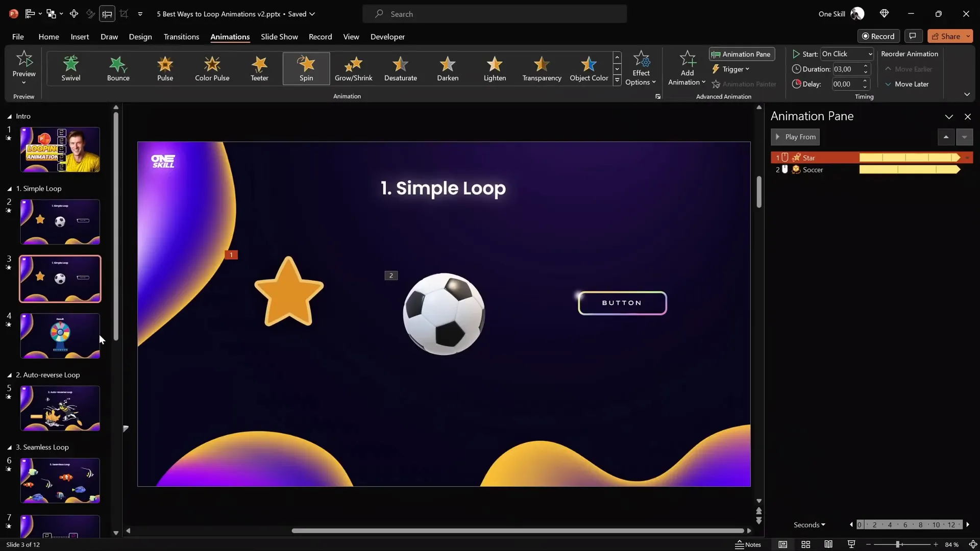Open the animation effect dialog launcher
Viewport: 980px width, 551px height.
coord(658,96)
